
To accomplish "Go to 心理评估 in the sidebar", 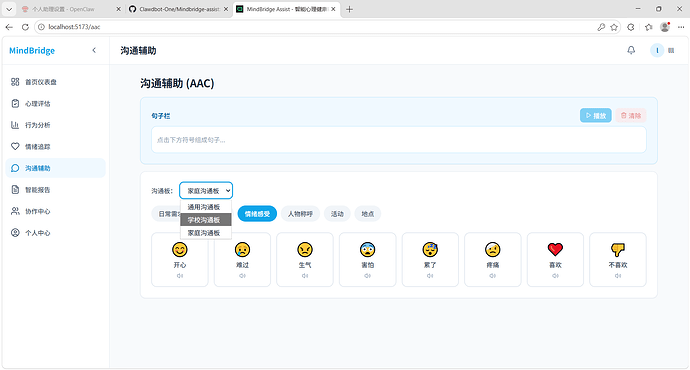I will click(55, 103).
